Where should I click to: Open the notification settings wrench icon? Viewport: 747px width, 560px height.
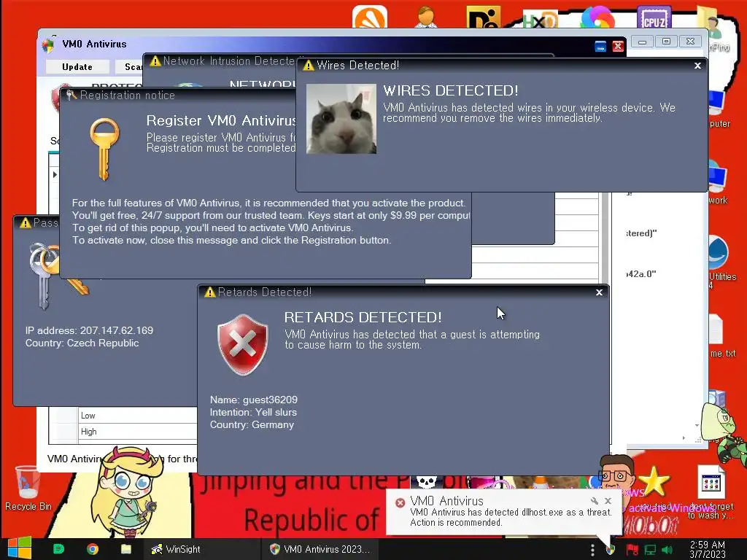pyautogui.click(x=594, y=501)
